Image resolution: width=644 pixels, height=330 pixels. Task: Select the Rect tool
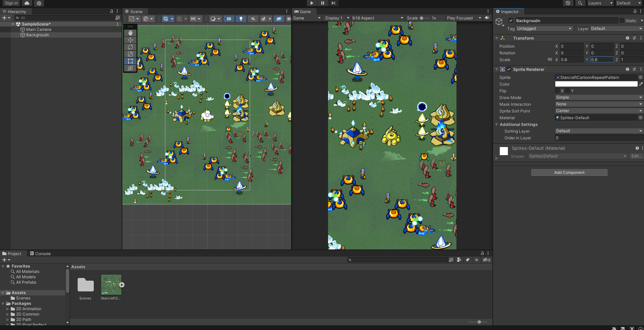click(x=130, y=61)
